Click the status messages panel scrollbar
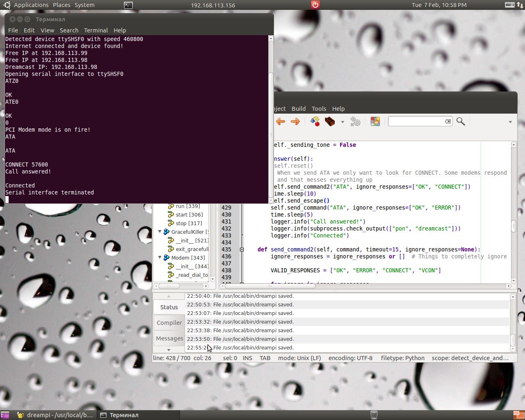Image resolution: width=525 pixels, height=420 pixels. coord(513,322)
